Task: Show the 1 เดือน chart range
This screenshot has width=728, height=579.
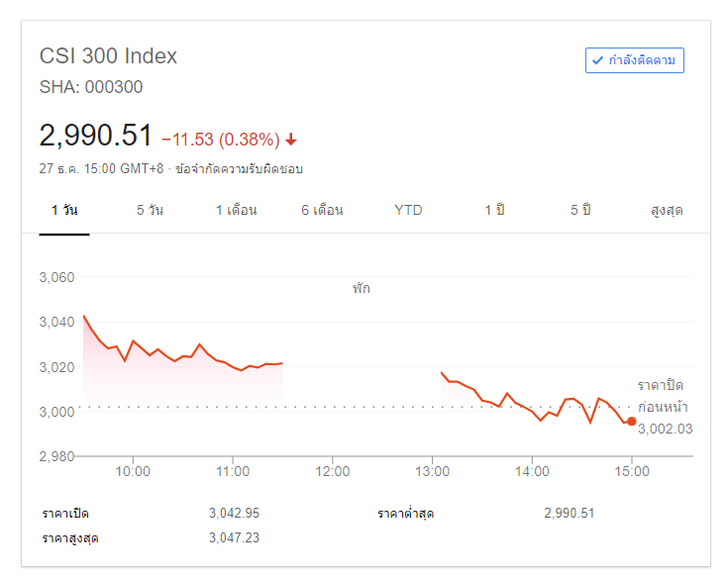Action: pyautogui.click(x=237, y=211)
